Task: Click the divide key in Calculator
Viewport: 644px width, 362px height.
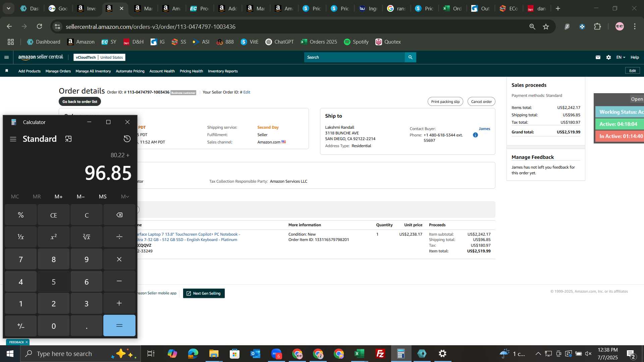Action: pyautogui.click(x=119, y=237)
